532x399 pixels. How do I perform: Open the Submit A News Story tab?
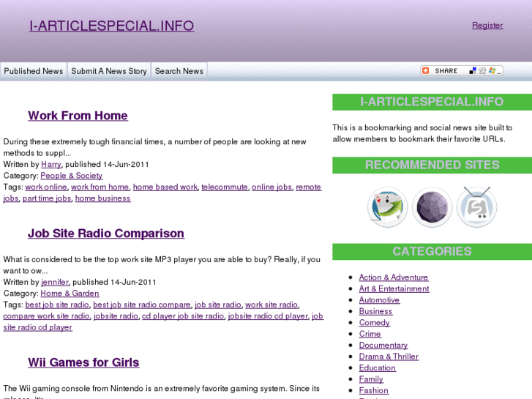pos(109,71)
